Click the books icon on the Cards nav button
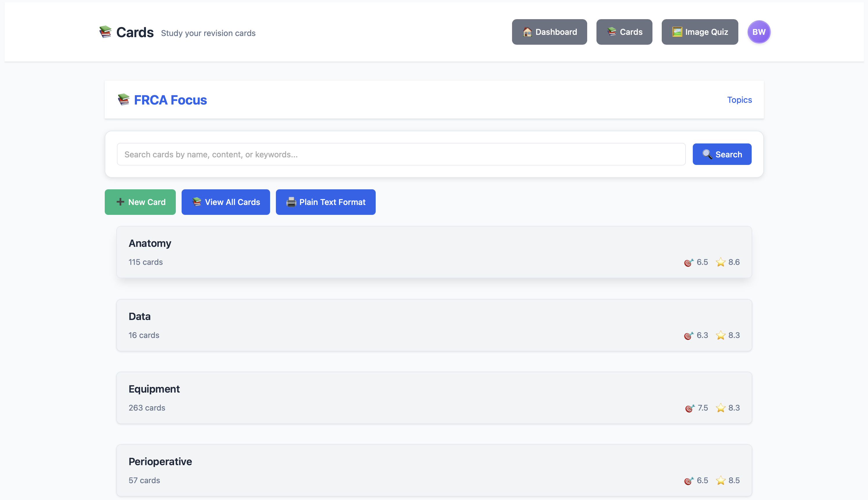Image resolution: width=868 pixels, height=500 pixels. 612,32
